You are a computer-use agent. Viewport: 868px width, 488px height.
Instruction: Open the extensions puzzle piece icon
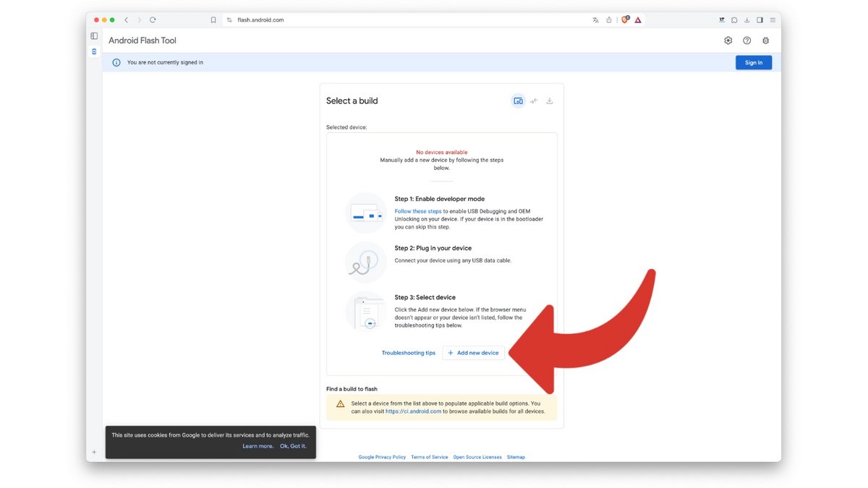(735, 20)
